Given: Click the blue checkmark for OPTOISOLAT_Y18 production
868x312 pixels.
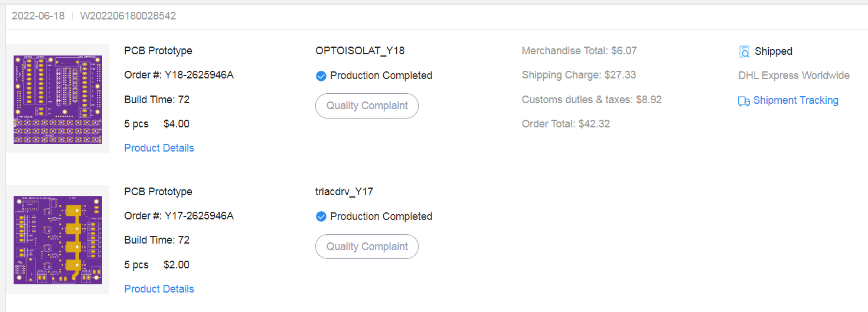Looking at the screenshot, I should pyautogui.click(x=321, y=75).
